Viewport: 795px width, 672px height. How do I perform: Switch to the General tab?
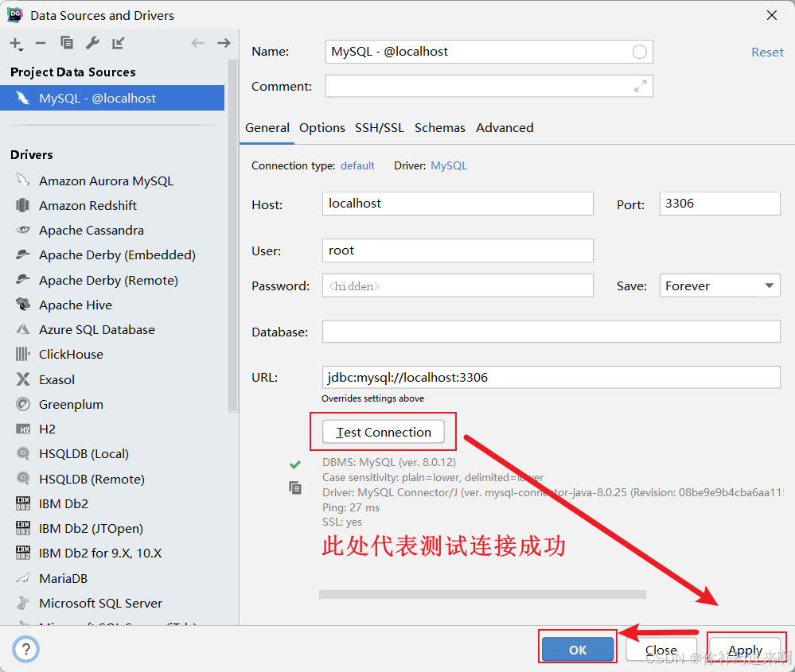coord(267,128)
